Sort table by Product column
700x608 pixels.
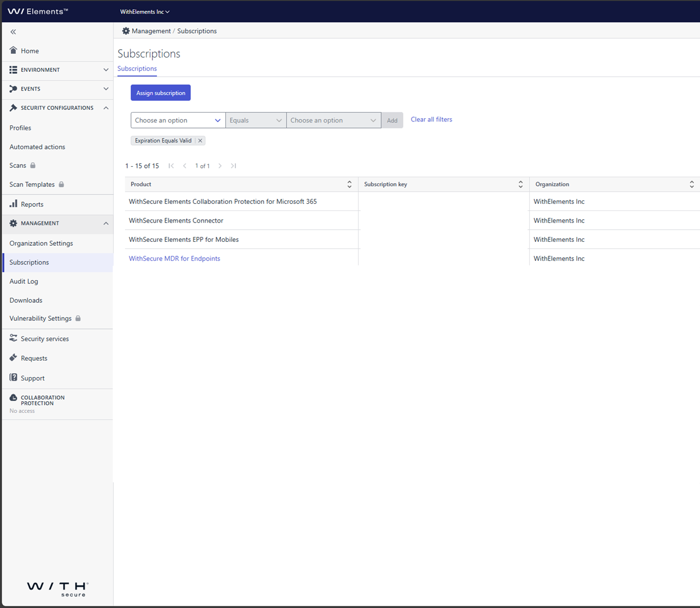coord(349,184)
